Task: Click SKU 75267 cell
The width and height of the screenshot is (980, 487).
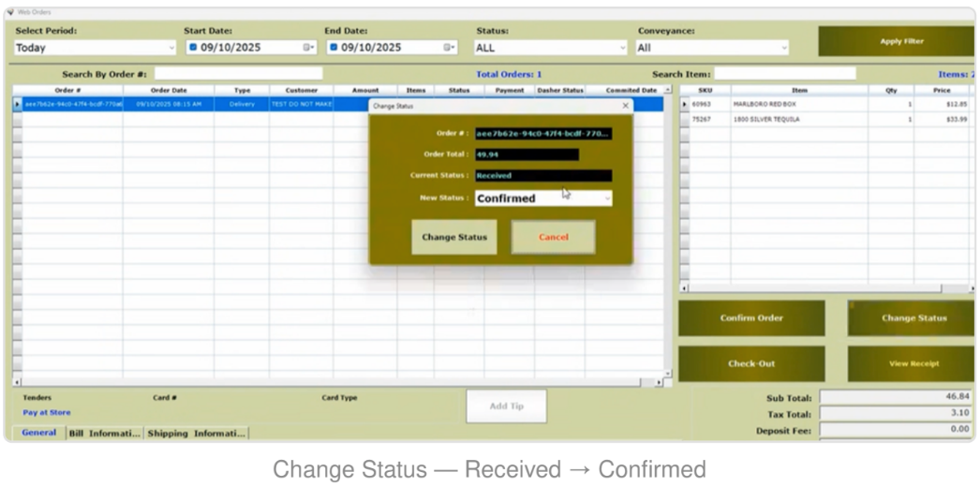Action: tap(710, 119)
